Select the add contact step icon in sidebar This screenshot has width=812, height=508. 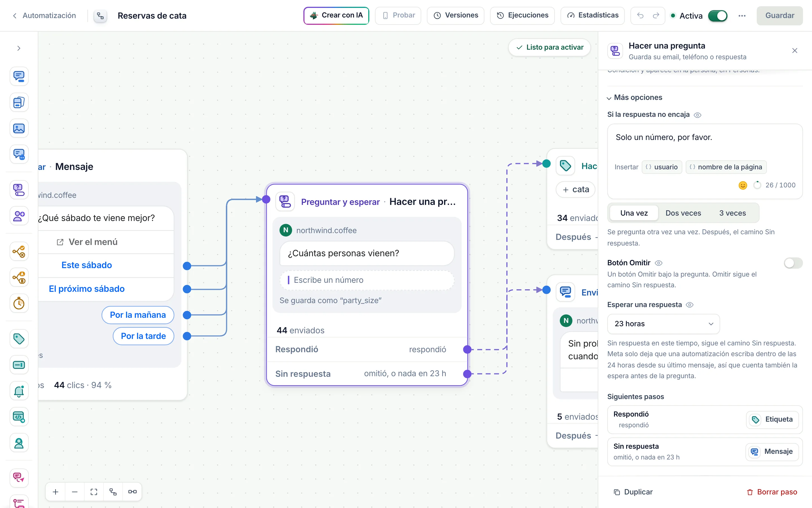[x=19, y=216]
